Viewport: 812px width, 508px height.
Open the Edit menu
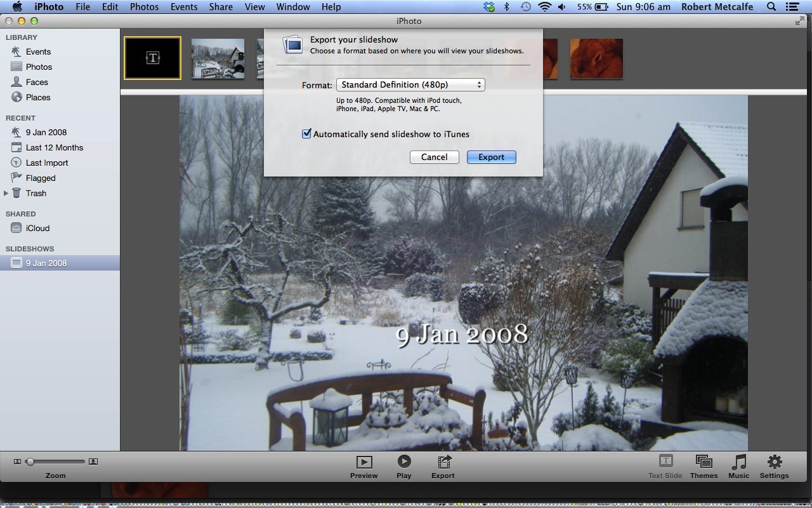coord(110,7)
